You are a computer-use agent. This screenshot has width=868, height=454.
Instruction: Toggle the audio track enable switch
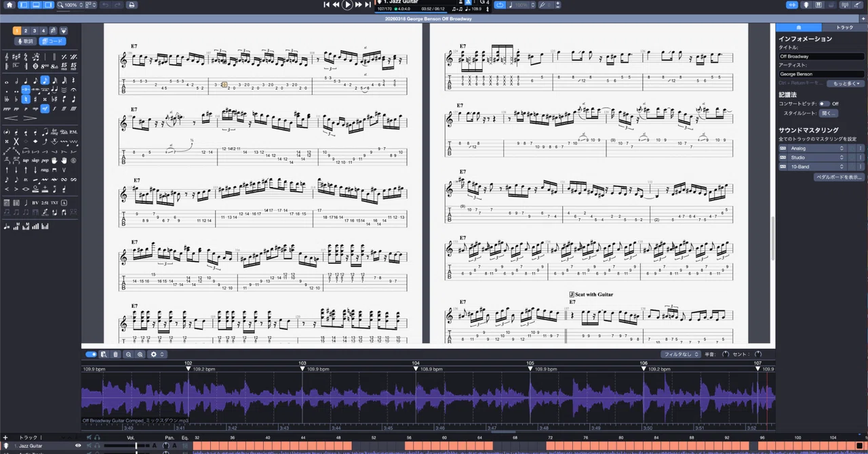click(91, 354)
